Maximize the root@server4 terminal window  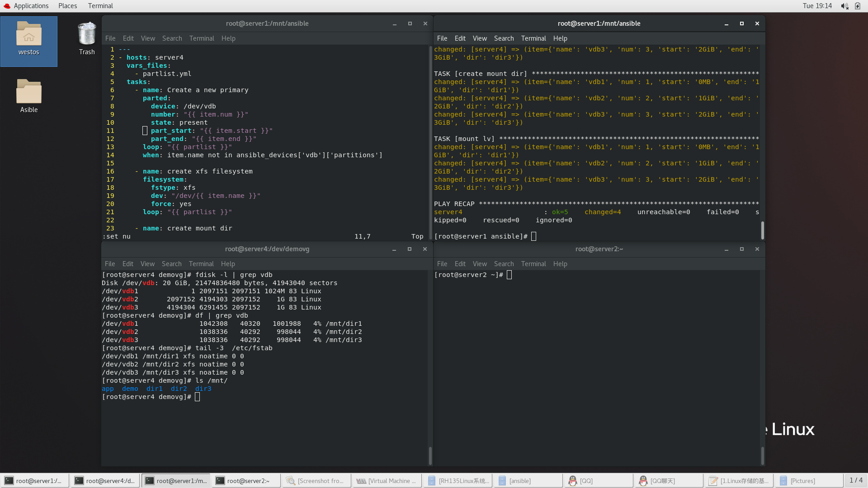(x=409, y=249)
